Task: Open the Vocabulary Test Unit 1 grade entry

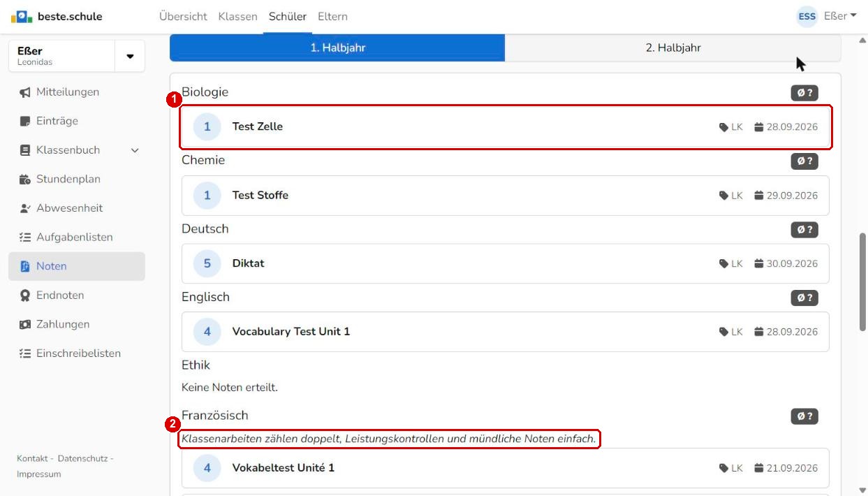Action: tap(506, 332)
